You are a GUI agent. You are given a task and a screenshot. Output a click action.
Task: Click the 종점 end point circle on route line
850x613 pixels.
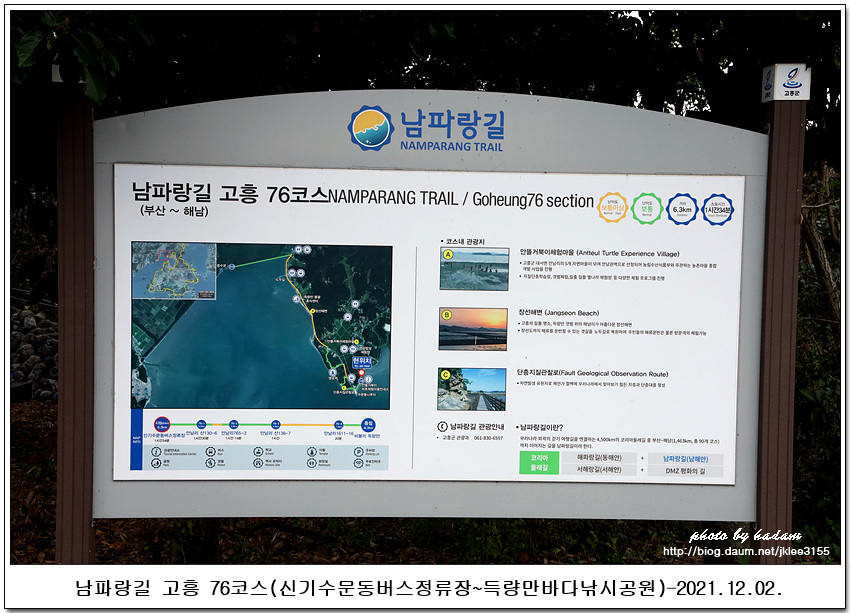368,425
